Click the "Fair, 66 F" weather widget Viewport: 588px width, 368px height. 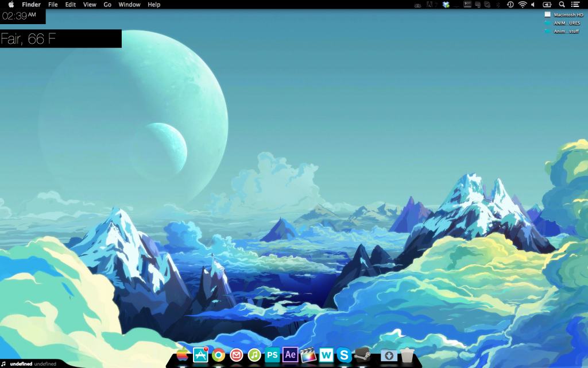point(61,39)
